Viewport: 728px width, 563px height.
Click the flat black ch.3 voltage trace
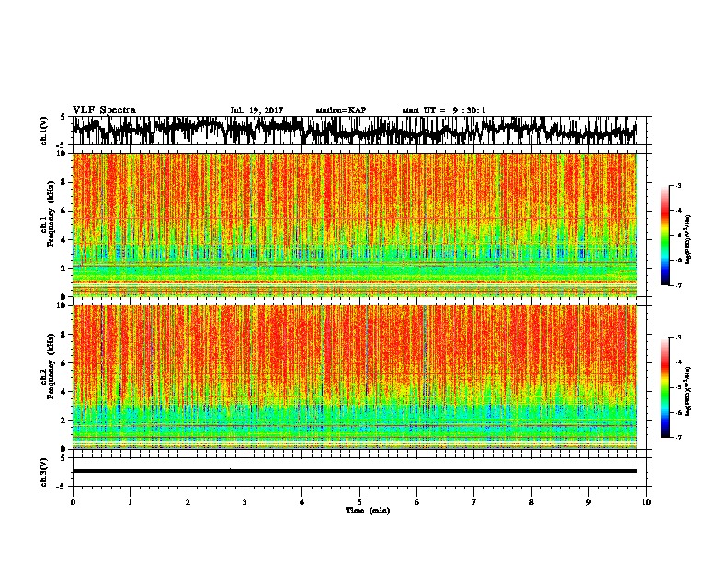click(x=355, y=471)
